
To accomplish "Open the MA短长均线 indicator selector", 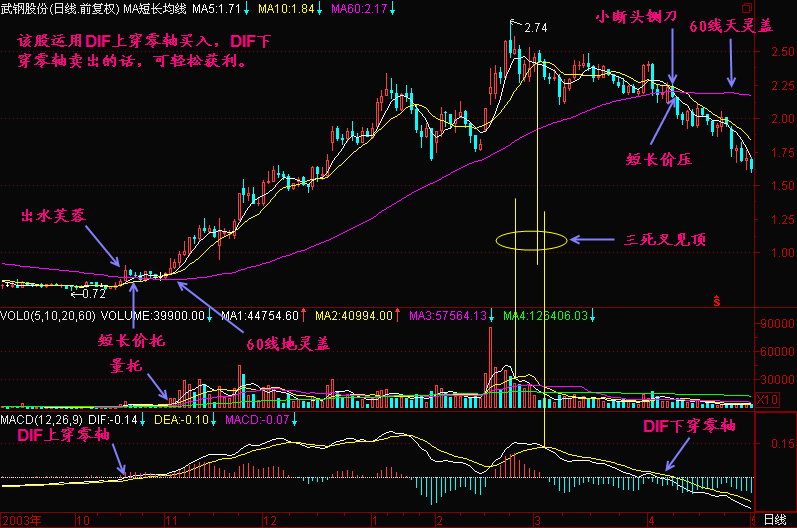I will click(153, 8).
